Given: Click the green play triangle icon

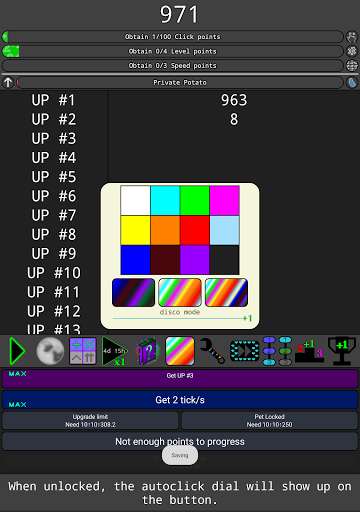Looking at the screenshot, I should tap(17, 351).
